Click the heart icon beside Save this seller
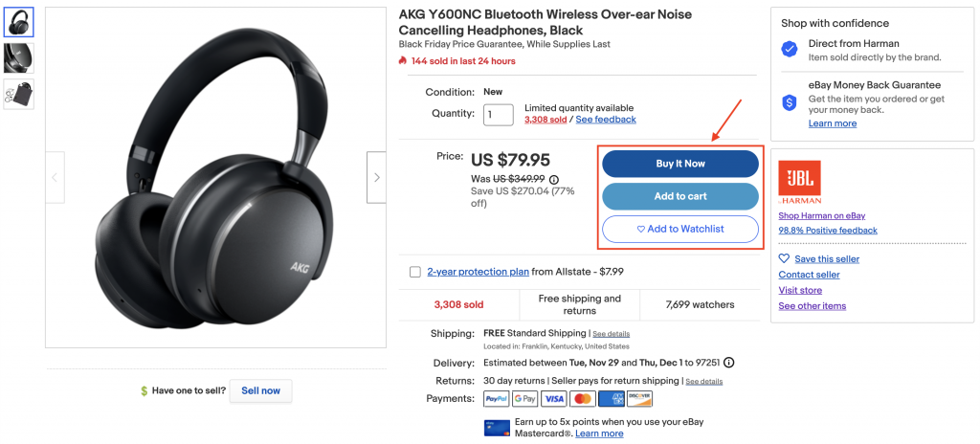 point(784,258)
